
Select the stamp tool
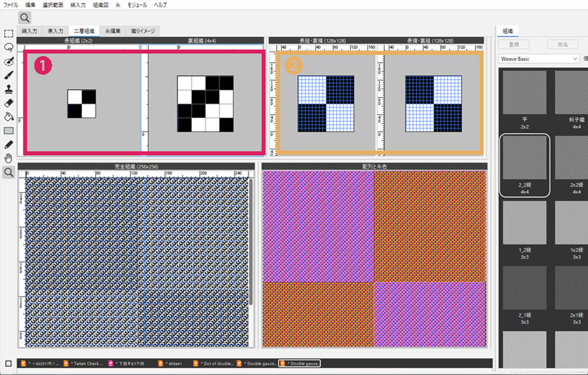[8, 89]
